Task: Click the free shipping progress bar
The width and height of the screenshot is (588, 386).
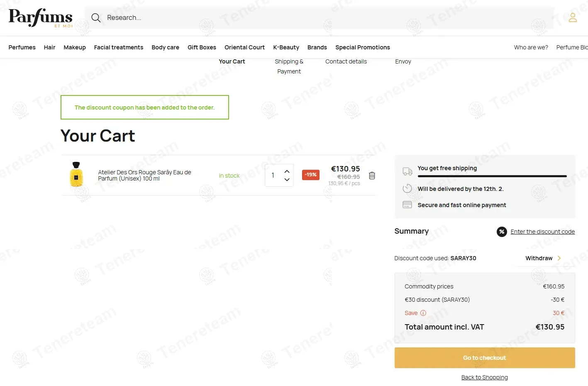Action: 492,176
